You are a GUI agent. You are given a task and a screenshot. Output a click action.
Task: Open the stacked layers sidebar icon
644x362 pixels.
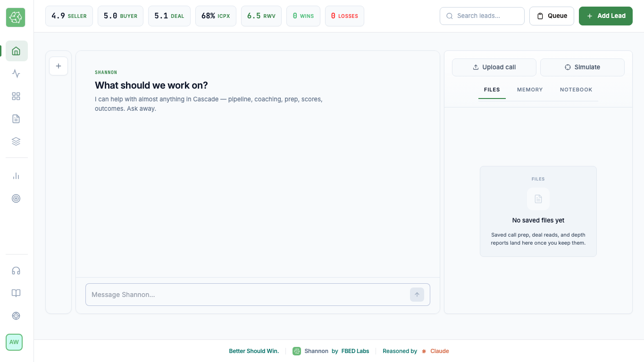point(16,141)
